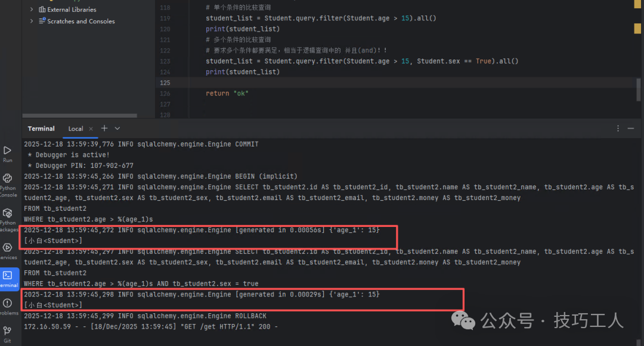Viewport: 644px width, 346px height.
Task: Select the Terminal tool window button
Action: 8,279
